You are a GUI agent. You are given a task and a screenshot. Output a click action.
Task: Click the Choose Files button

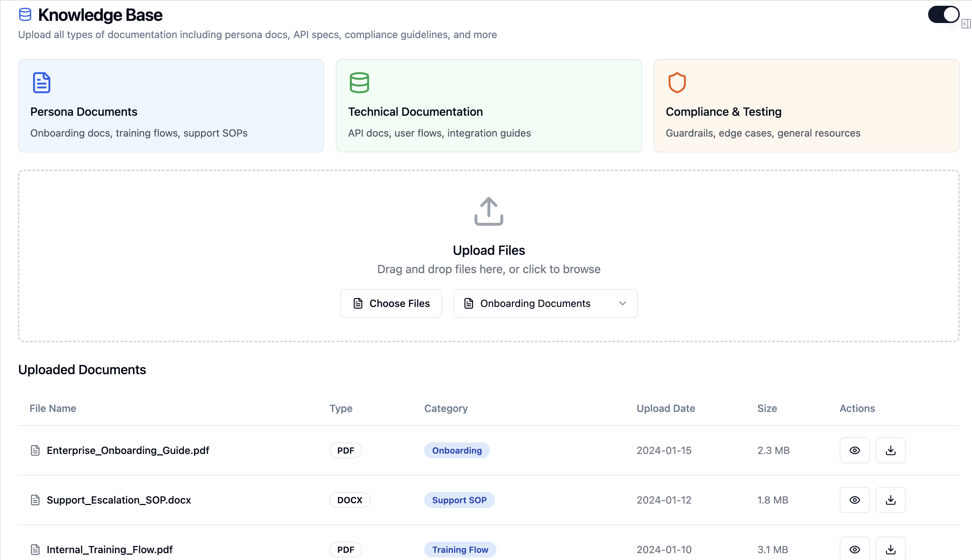391,303
